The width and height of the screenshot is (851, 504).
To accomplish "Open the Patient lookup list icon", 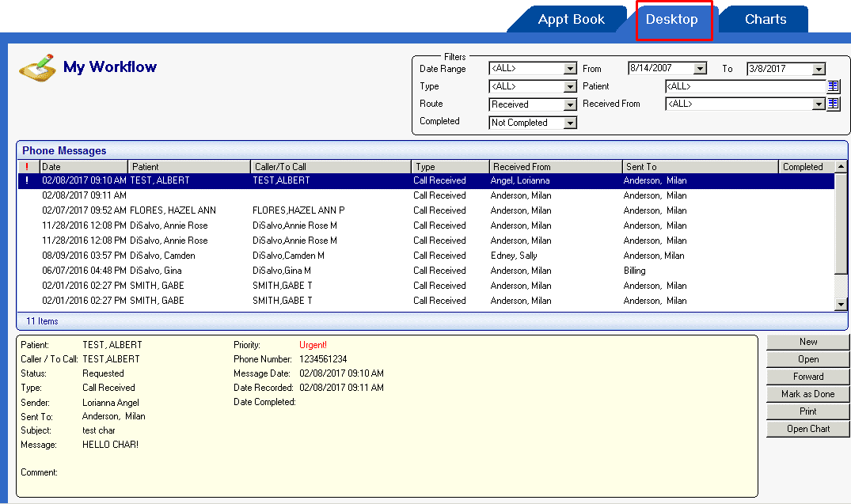I will click(834, 86).
